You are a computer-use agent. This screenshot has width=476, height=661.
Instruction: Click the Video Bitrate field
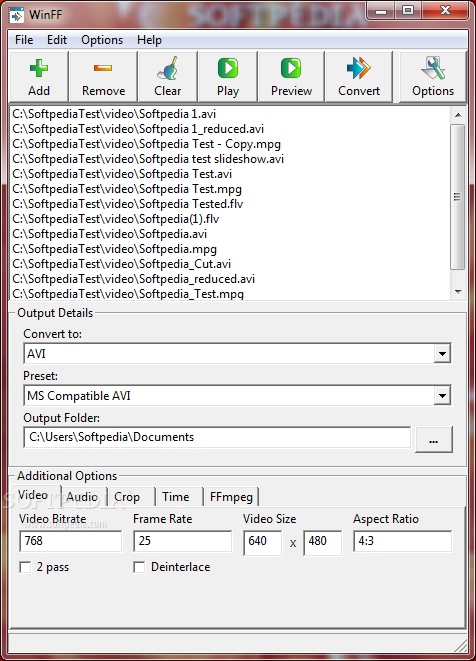point(70,541)
